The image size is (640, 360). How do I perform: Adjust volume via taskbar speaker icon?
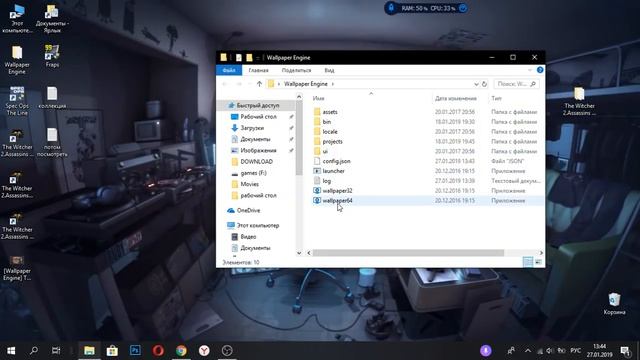click(550, 351)
